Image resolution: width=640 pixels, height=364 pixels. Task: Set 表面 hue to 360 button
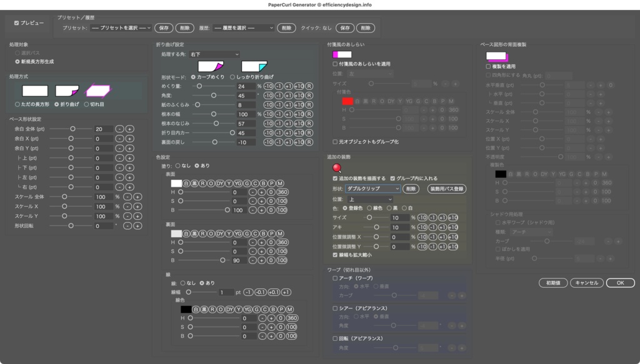[282, 192]
